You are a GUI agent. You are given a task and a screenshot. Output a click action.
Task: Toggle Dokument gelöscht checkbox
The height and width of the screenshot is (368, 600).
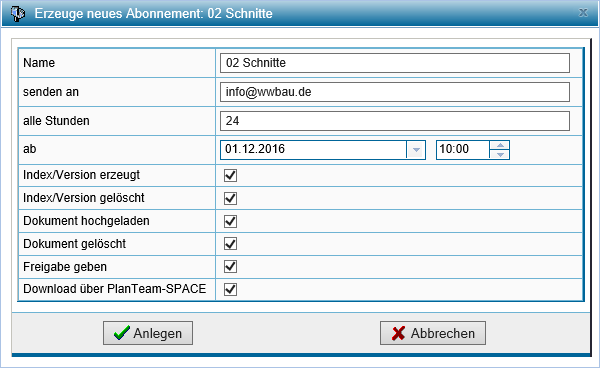(230, 244)
